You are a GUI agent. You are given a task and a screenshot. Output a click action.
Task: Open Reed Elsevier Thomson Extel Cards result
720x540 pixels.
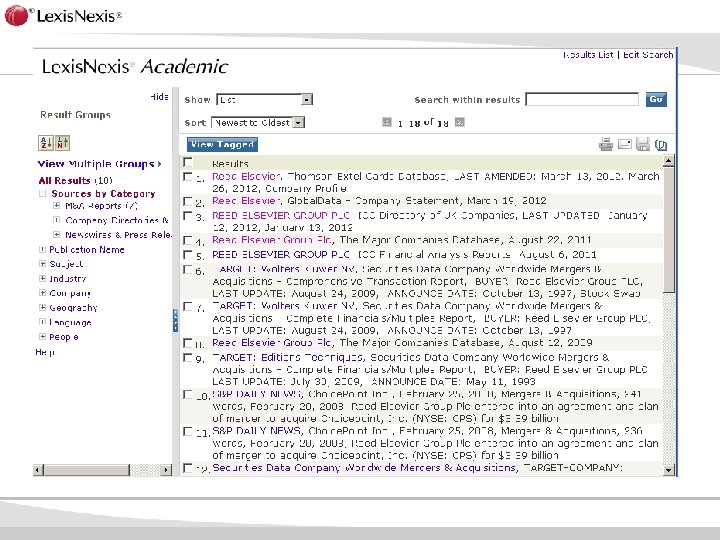[247, 176]
